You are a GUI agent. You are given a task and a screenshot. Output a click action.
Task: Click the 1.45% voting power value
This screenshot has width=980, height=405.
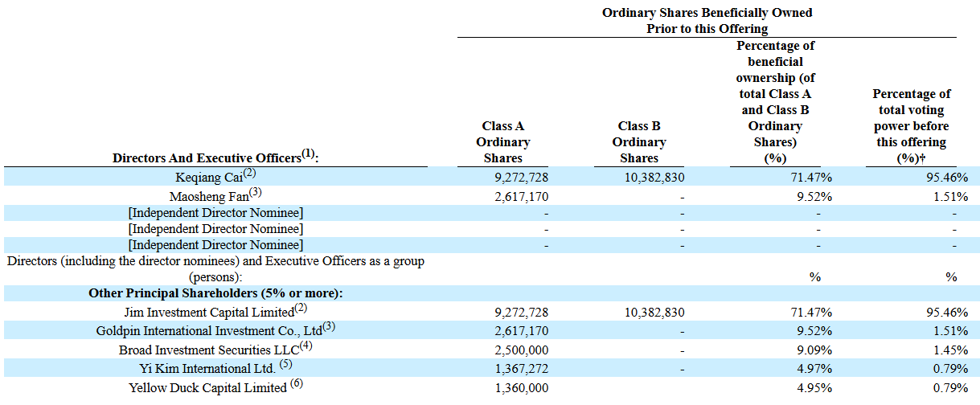pos(949,350)
